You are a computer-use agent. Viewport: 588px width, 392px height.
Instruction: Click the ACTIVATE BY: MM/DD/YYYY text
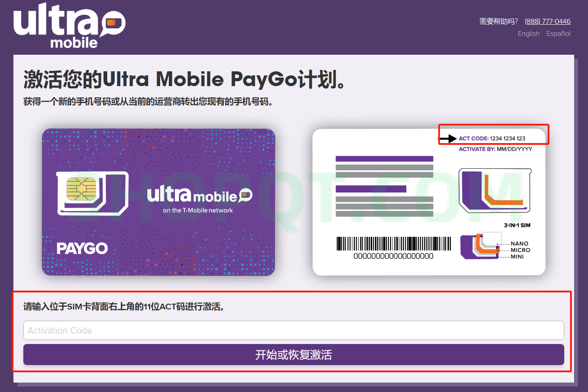(x=495, y=149)
